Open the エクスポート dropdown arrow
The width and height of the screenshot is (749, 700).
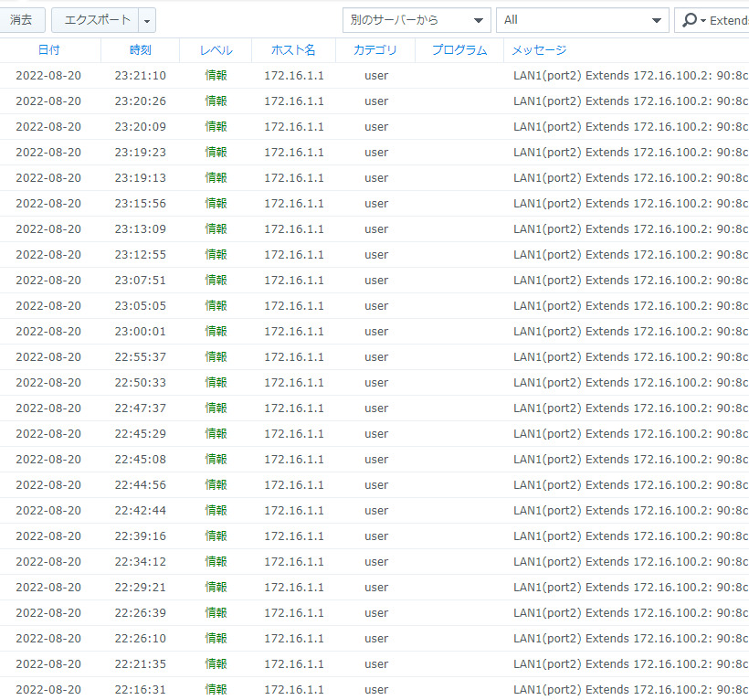(148, 20)
